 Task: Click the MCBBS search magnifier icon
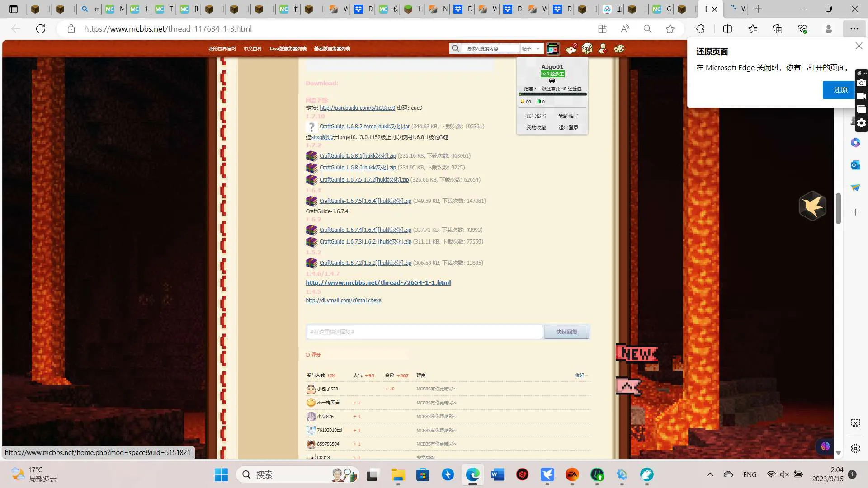pyautogui.click(x=456, y=48)
